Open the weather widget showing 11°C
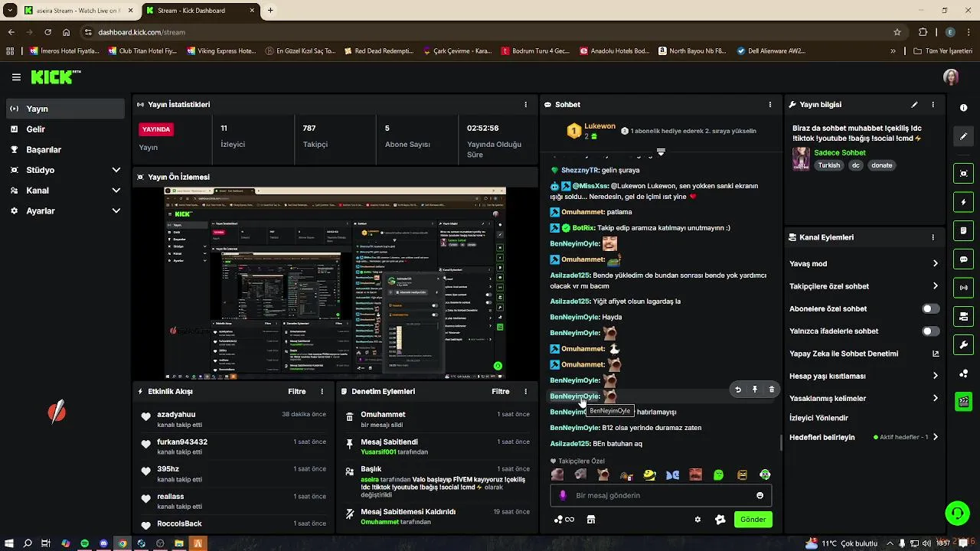The height and width of the screenshot is (551, 980). pos(841,543)
